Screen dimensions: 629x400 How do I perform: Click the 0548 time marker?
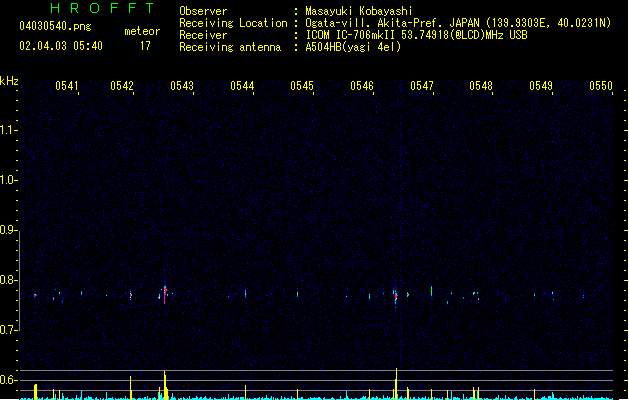(x=481, y=86)
